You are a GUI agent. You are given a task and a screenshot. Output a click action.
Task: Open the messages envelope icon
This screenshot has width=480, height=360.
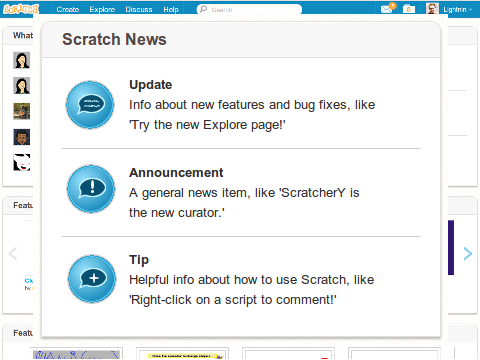point(387,9)
